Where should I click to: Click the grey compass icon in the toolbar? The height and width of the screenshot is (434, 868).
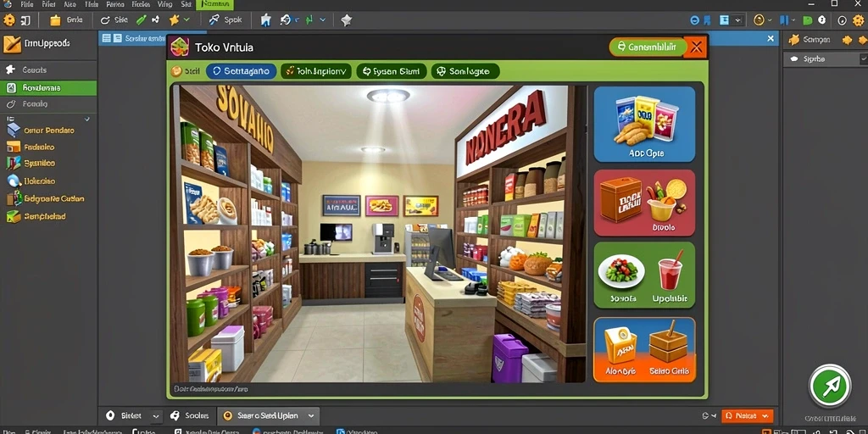click(347, 20)
